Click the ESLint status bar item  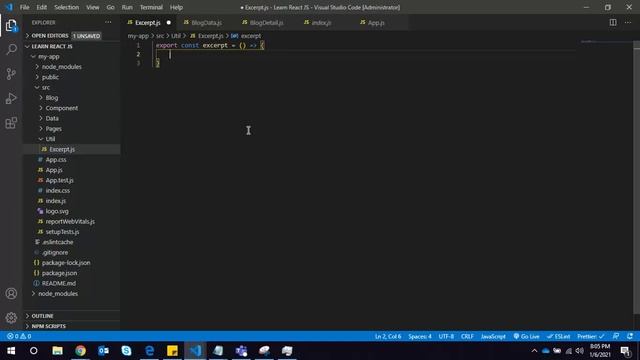[558, 336]
